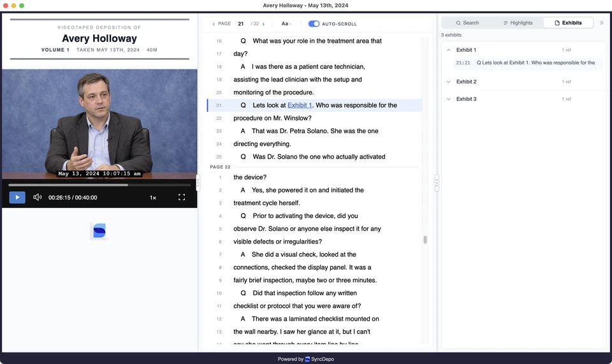Screen dimensions: 612x364
Task: Go to the next transcript page
Action: pos(263,24)
